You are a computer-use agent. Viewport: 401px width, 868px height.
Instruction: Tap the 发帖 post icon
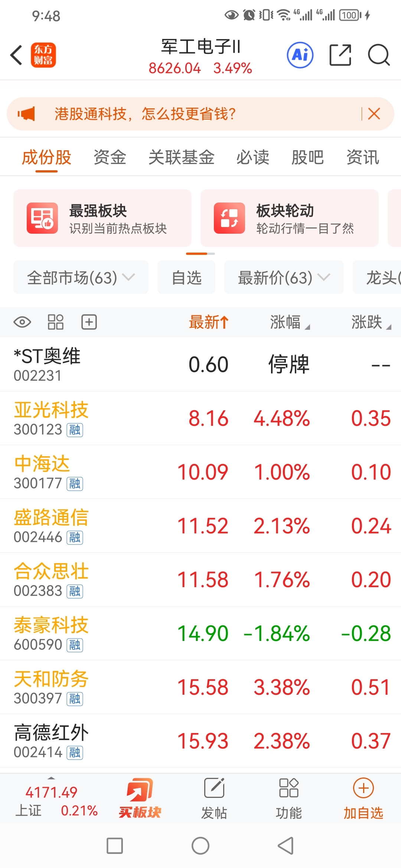tap(214, 798)
